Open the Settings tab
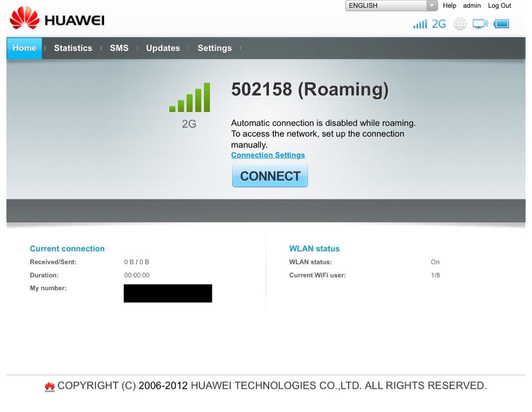Screen dimensions: 532x412 215,48
